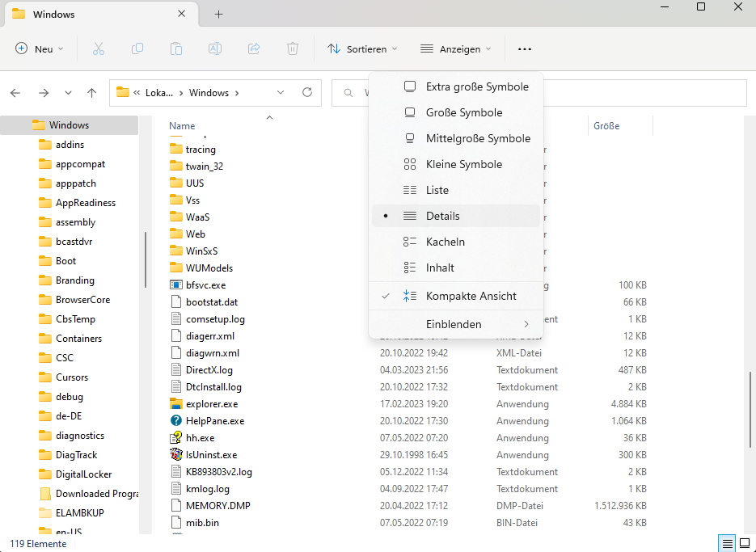This screenshot has height=552, width=756.
Task: Click the Paste clipboard icon
Action: pos(176,48)
